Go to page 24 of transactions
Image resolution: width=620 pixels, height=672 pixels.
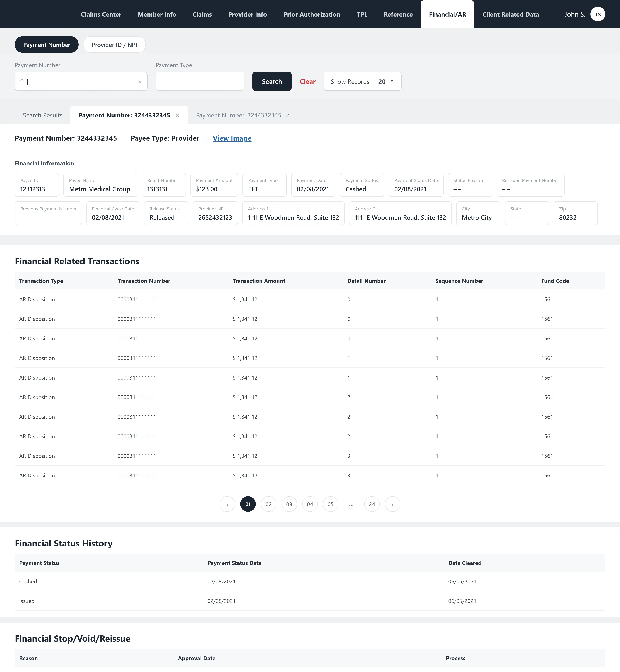coord(372,504)
